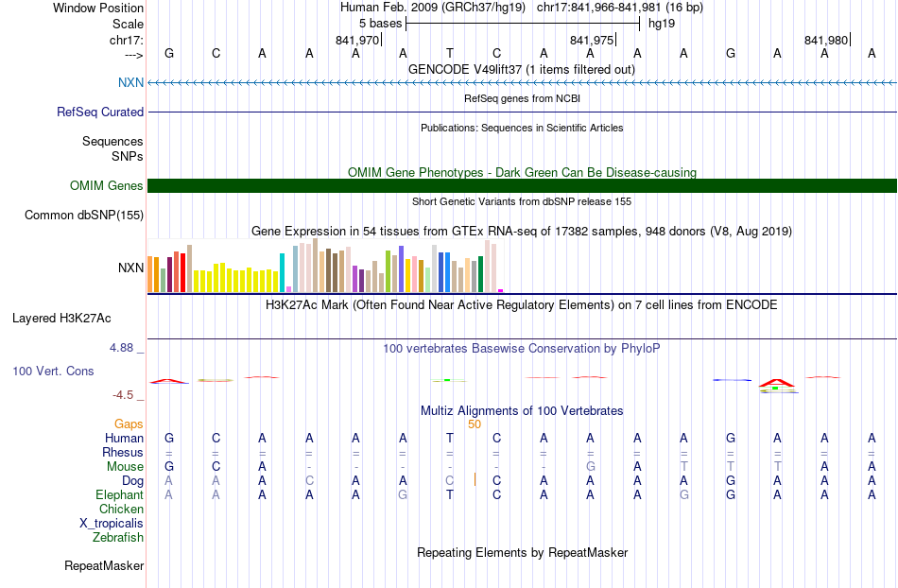The height and width of the screenshot is (588, 898).
Task: Click the -4.5 lower conservation value
Action: 123,395
